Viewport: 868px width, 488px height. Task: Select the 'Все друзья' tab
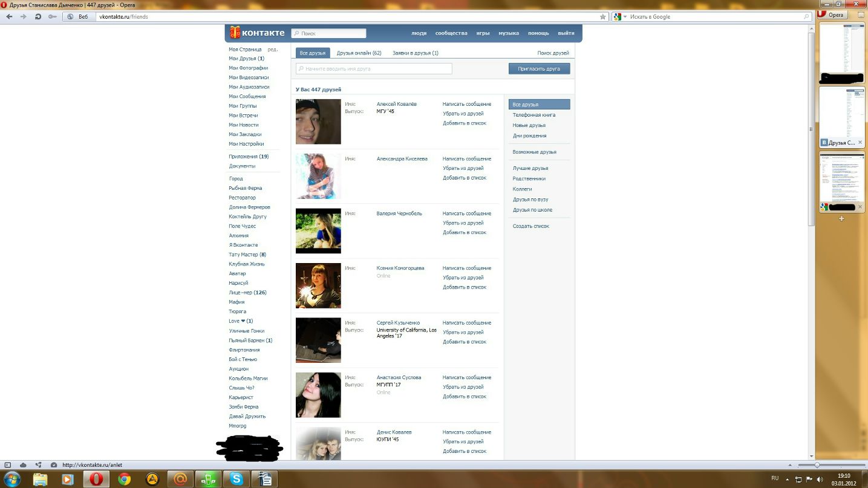(x=313, y=53)
